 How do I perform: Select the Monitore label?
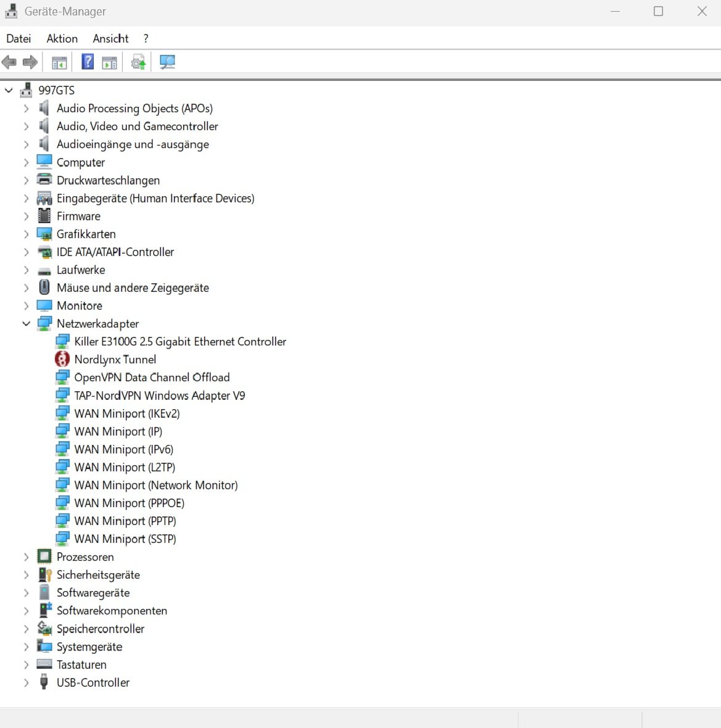(x=80, y=306)
